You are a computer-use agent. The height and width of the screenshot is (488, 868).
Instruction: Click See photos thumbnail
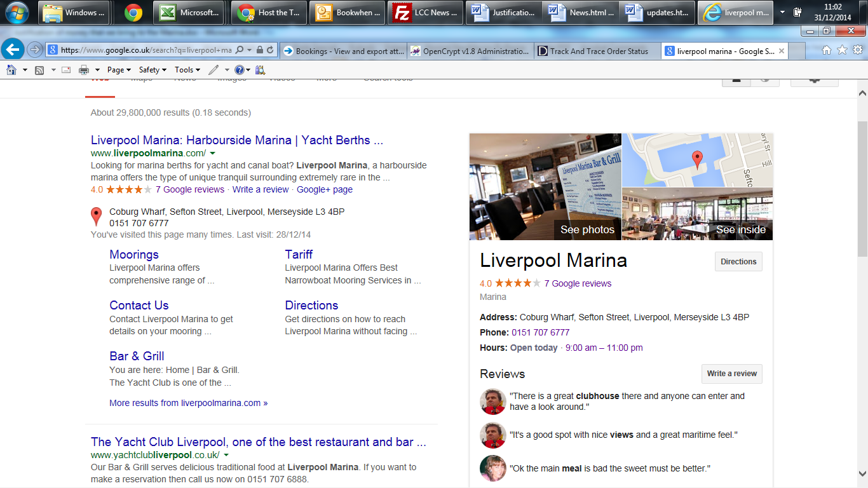click(545, 187)
